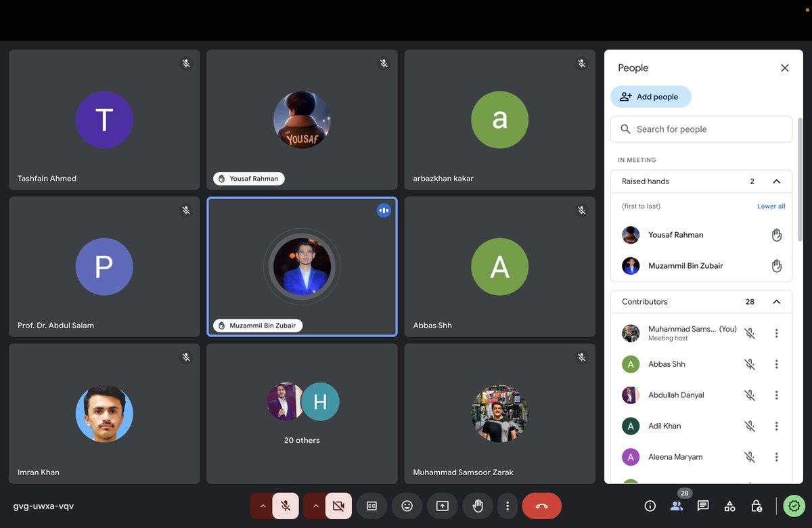This screenshot has width=812, height=528.
Task: Open more options three-dot menu in bottom bar
Action: click(x=507, y=506)
